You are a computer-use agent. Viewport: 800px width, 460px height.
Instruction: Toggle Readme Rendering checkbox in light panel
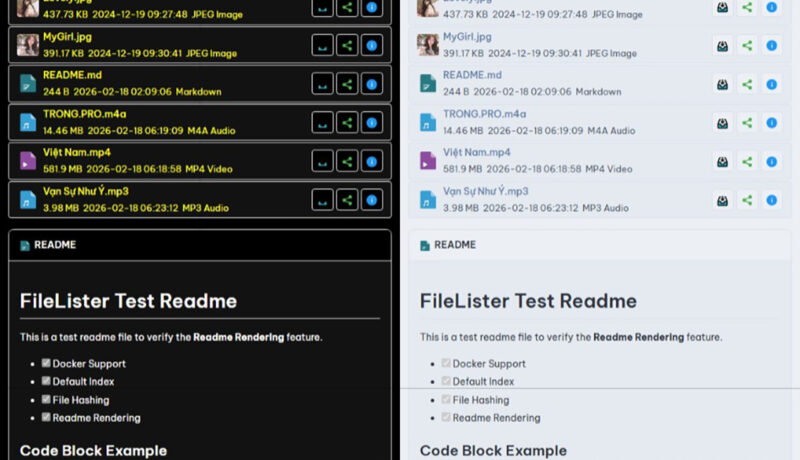click(446, 417)
